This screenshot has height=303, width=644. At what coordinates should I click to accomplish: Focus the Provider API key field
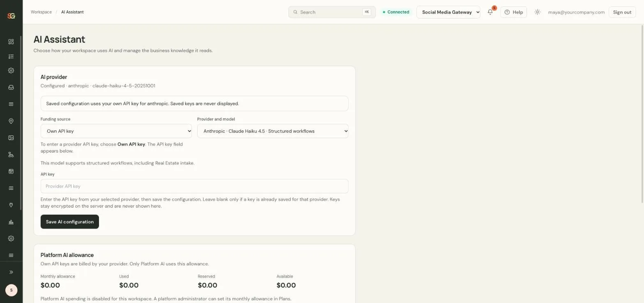pos(194,186)
